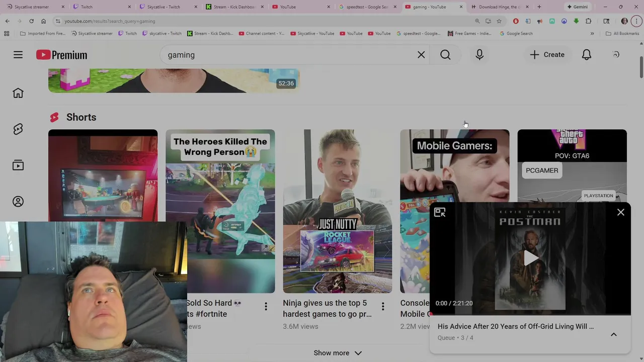Open a new browser tab
The image size is (644, 362).
[x=539, y=7]
